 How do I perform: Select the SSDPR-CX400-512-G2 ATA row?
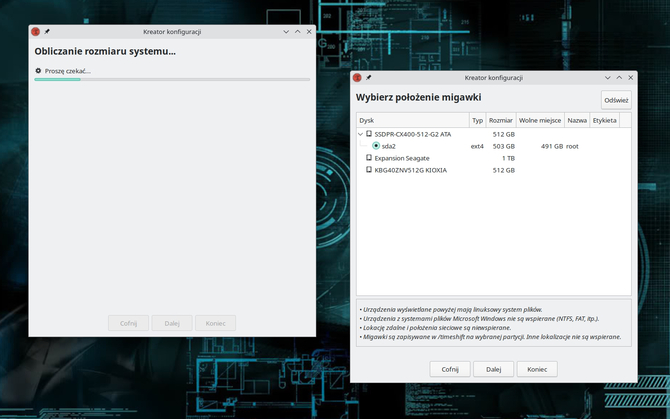pos(494,134)
